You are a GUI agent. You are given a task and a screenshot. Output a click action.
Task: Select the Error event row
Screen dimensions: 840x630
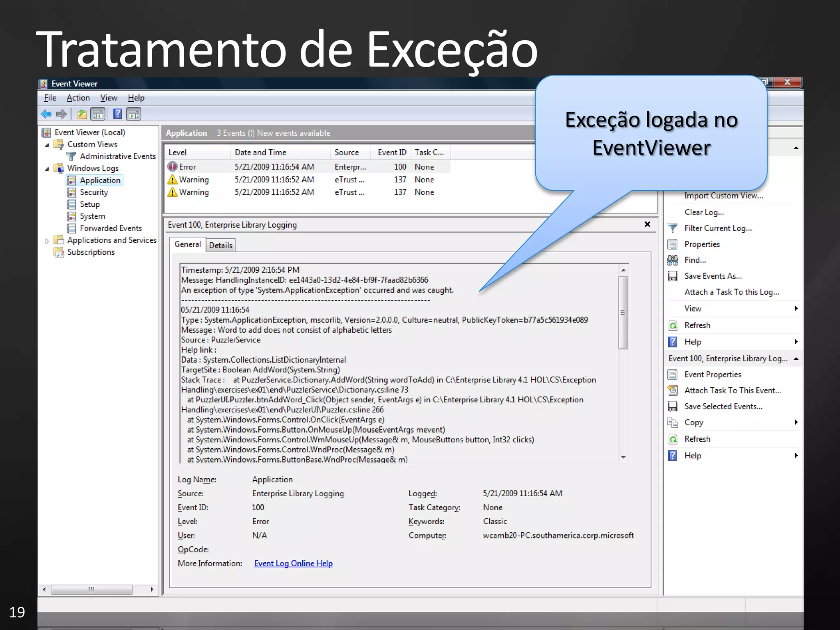(x=308, y=167)
